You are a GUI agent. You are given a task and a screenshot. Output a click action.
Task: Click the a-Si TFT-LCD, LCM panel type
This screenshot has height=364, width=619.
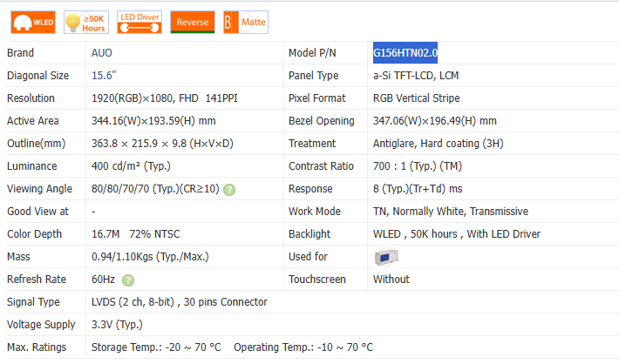416,75
